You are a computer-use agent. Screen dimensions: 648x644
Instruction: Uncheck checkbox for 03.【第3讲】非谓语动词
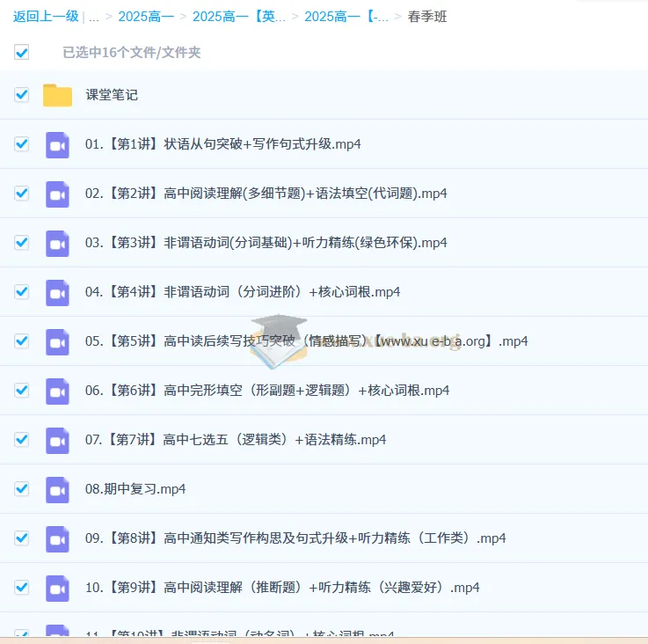[x=22, y=243]
